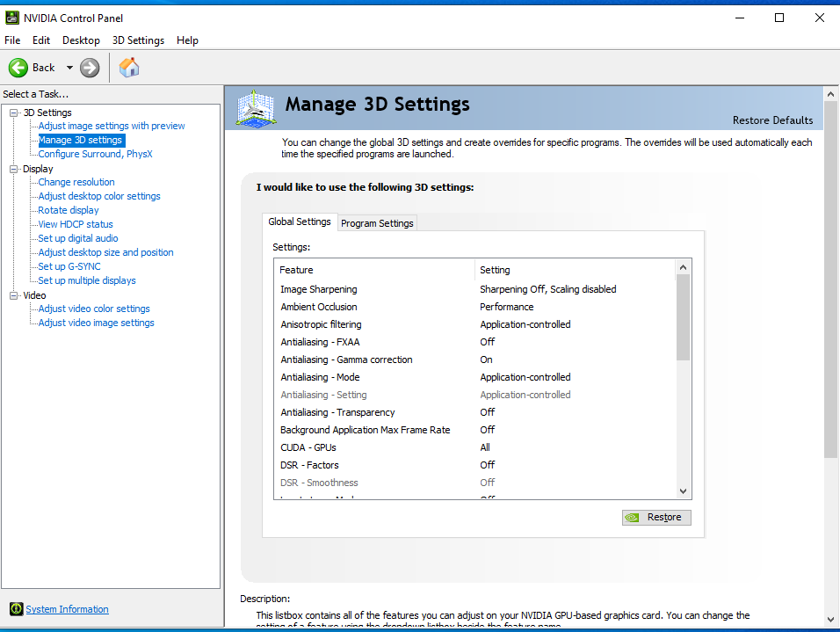Collapse the 3D Settings tree node
Screen dimensions: 840x632
(14, 113)
